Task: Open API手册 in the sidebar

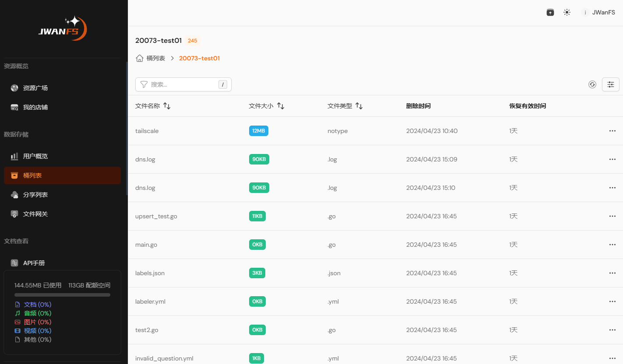Action: pyautogui.click(x=62, y=263)
